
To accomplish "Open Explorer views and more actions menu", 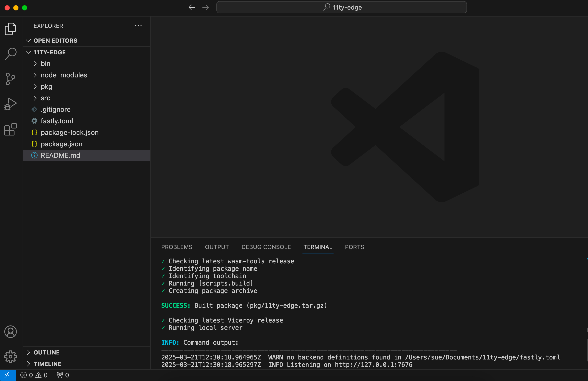I will tap(138, 26).
